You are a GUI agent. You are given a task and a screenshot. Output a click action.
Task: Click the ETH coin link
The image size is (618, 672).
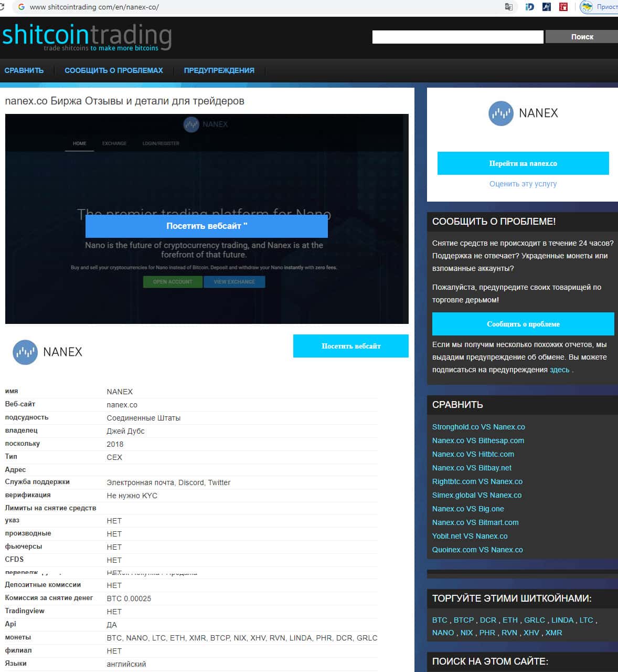pos(510,620)
